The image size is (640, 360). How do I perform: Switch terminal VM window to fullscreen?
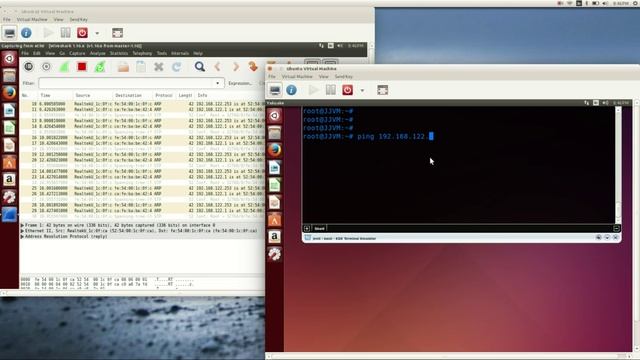pyautogui.click(x=382, y=90)
